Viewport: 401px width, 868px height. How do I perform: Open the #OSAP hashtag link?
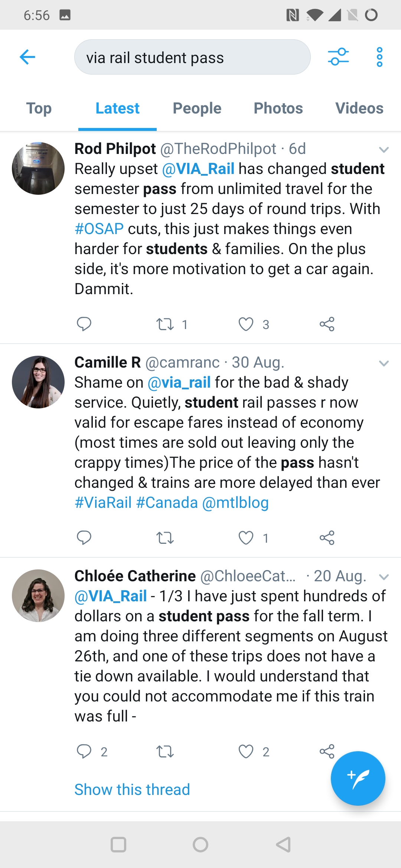[x=99, y=229]
